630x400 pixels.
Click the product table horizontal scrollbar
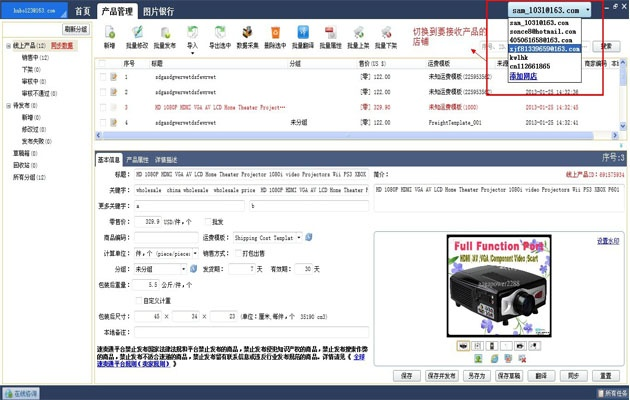tap(348, 135)
